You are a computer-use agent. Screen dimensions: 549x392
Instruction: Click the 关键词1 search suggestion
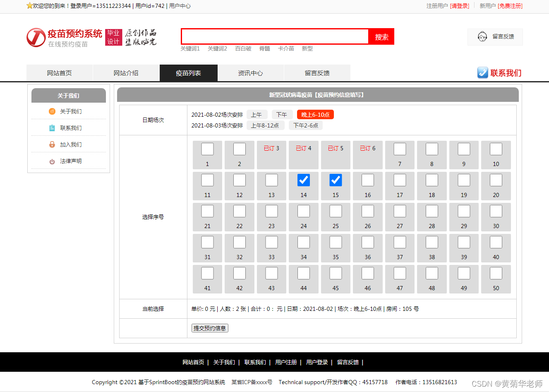(x=190, y=48)
